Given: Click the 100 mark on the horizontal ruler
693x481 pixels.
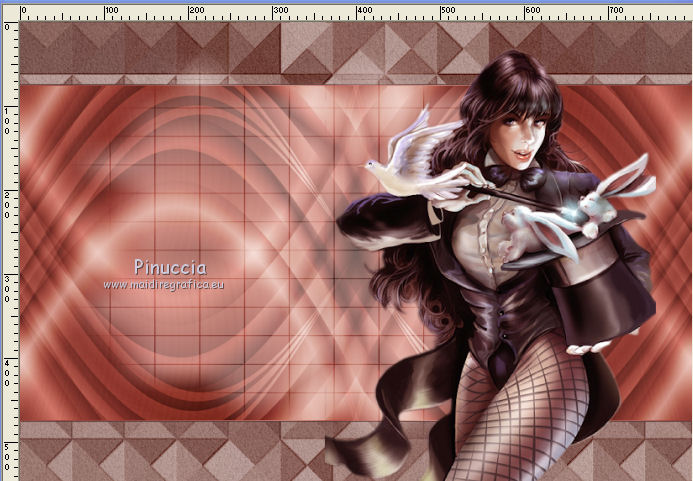Looking at the screenshot, I should [x=112, y=10].
